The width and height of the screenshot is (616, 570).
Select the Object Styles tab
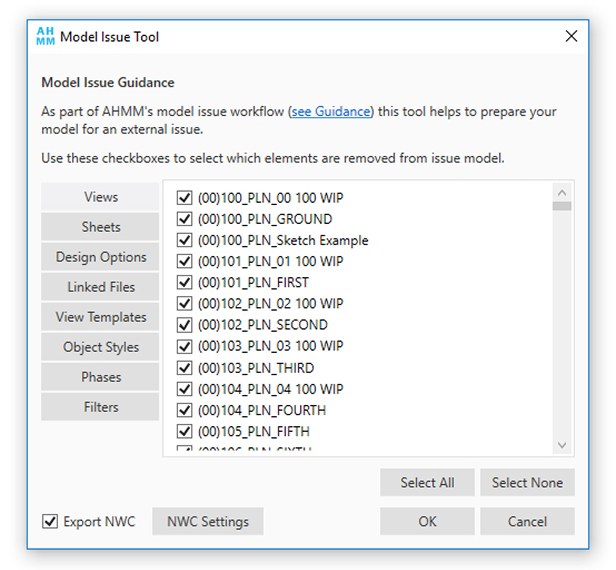click(x=100, y=347)
